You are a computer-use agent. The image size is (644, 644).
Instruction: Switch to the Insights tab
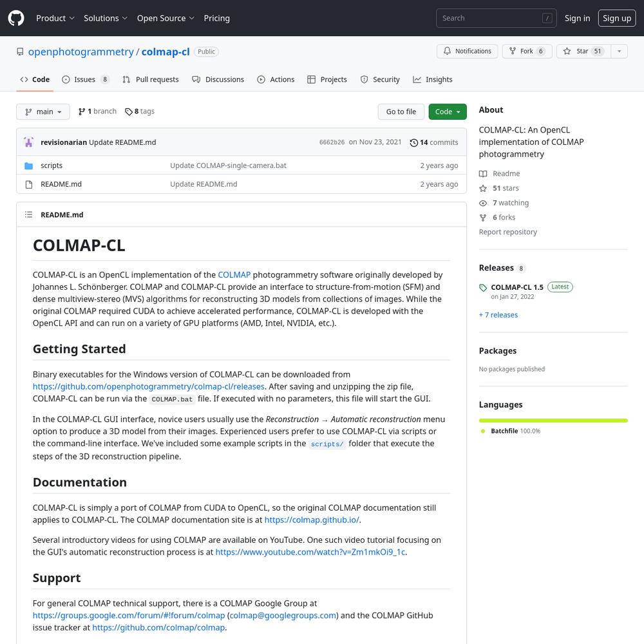pyautogui.click(x=433, y=80)
